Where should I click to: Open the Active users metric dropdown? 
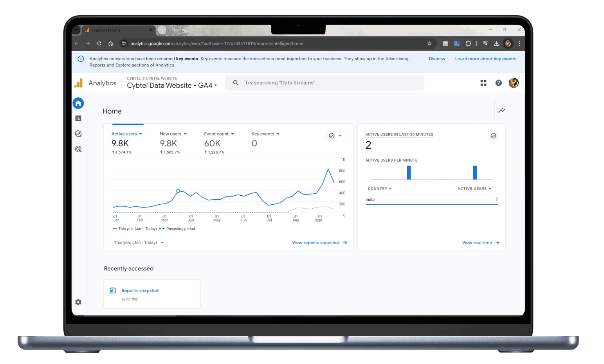click(127, 134)
